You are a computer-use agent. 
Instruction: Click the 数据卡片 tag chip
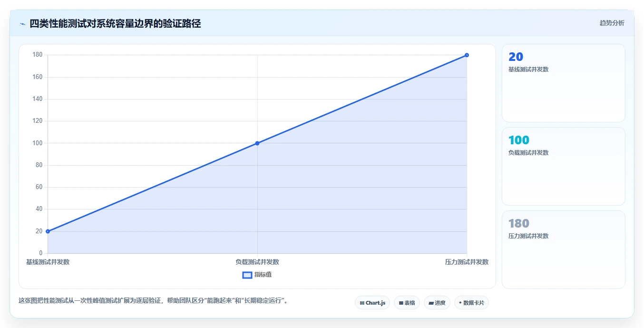(x=471, y=303)
